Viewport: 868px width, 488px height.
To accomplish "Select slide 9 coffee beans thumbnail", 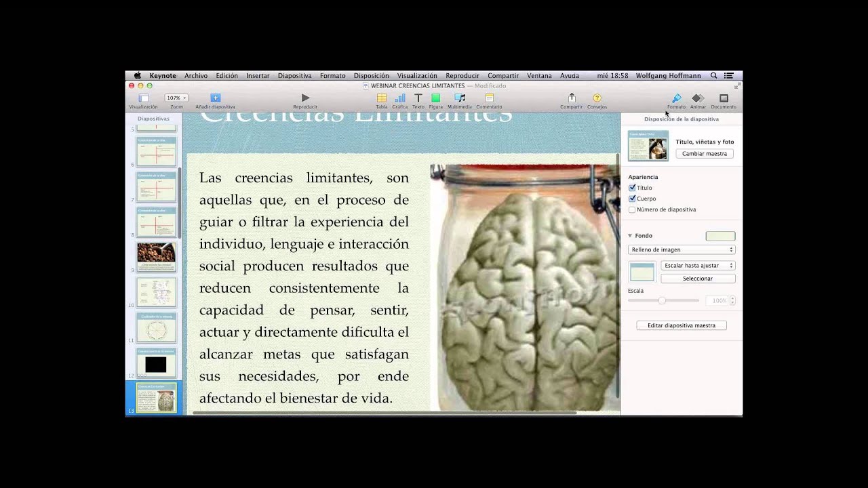I will pos(157,257).
